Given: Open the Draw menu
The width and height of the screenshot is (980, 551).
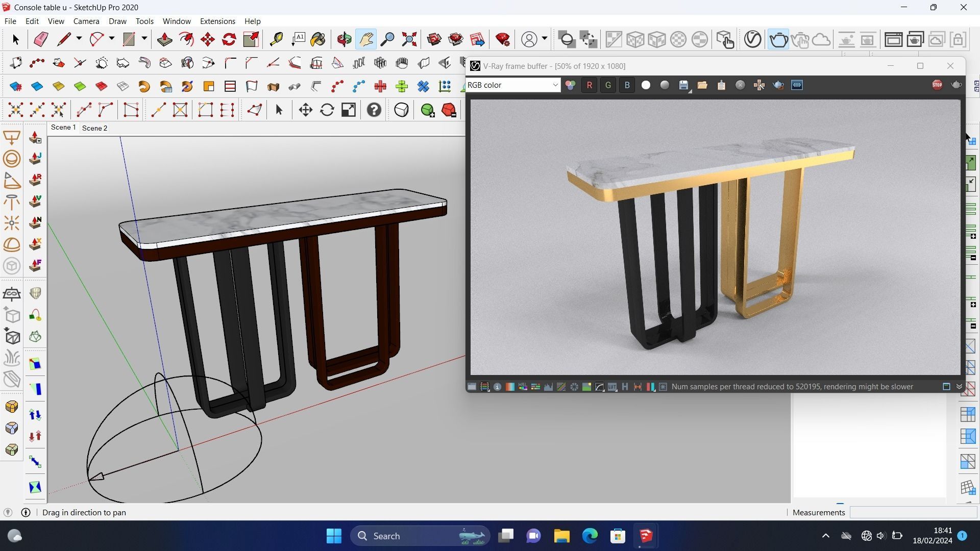Looking at the screenshot, I should click(117, 21).
